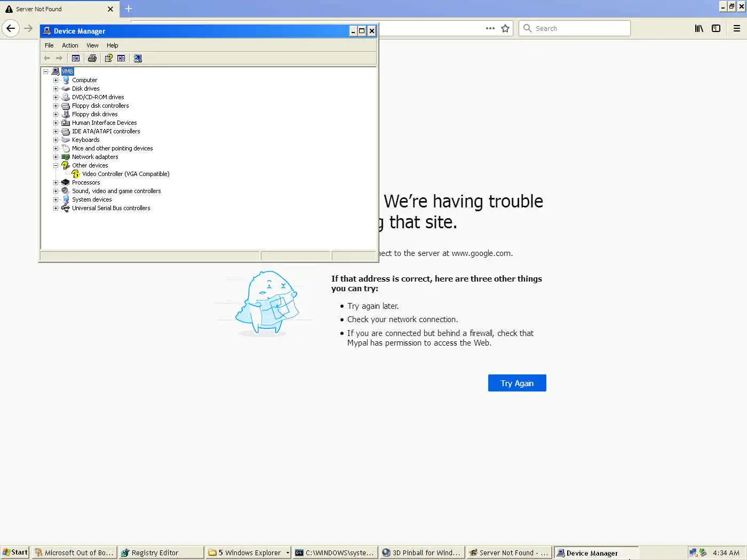This screenshot has height=560, width=747.
Task: Expand the Disk drives category
Action: [55, 89]
